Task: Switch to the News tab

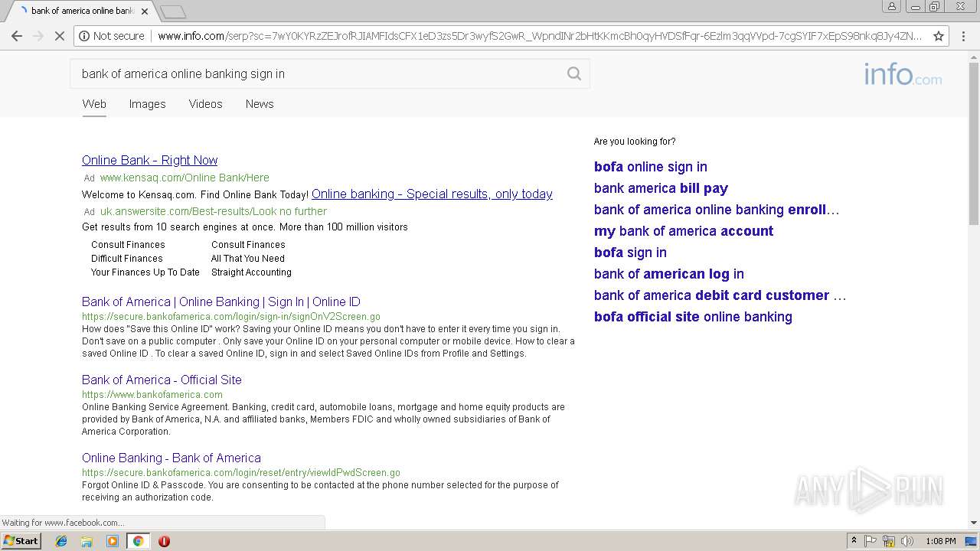Action: click(260, 104)
